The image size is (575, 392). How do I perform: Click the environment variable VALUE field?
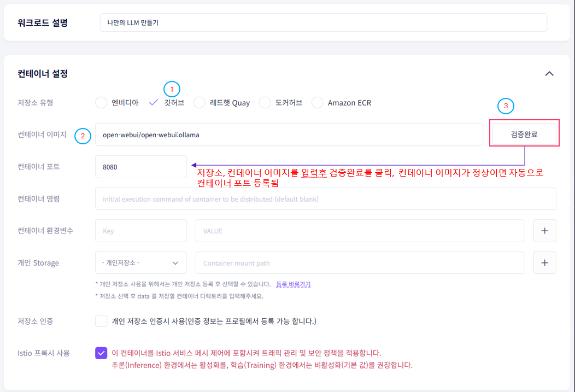tap(360, 230)
